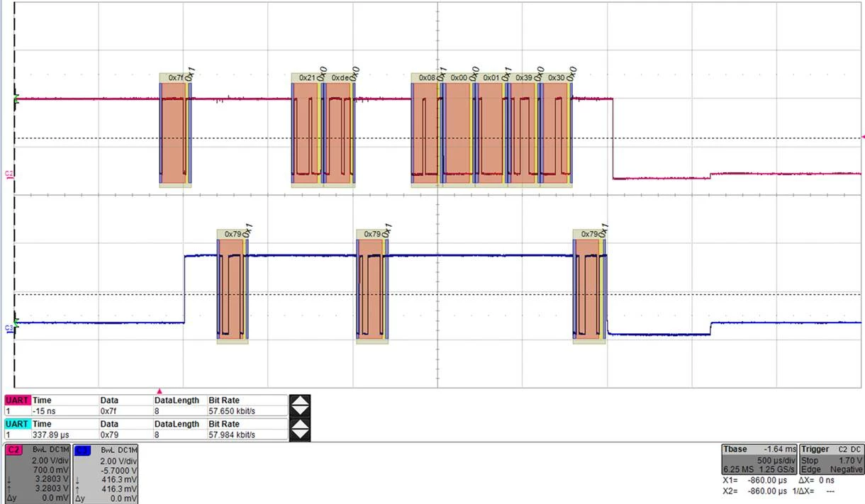
Task: Click the down arrow of the cyan UART table
Action: [301, 435]
